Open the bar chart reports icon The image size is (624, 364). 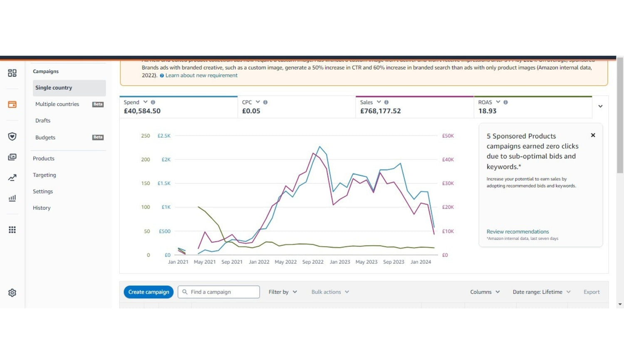[12, 198]
